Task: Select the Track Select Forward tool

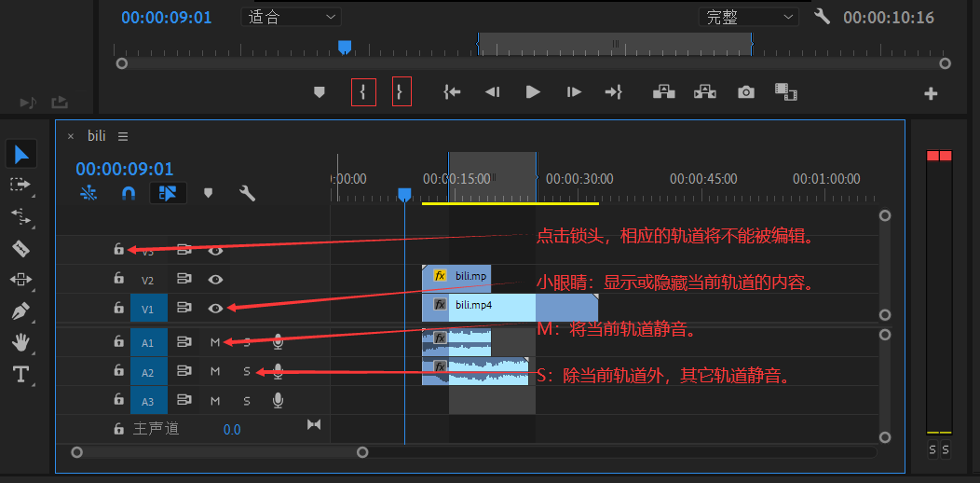Action: point(20,185)
